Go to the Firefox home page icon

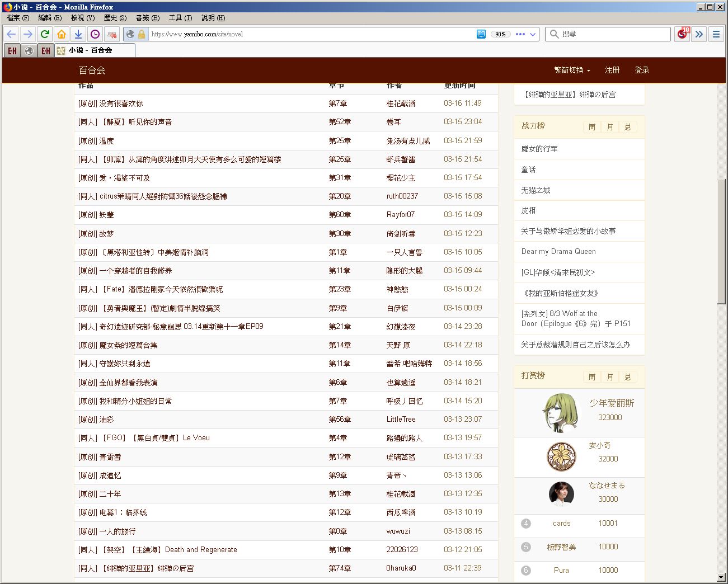pyautogui.click(x=62, y=34)
